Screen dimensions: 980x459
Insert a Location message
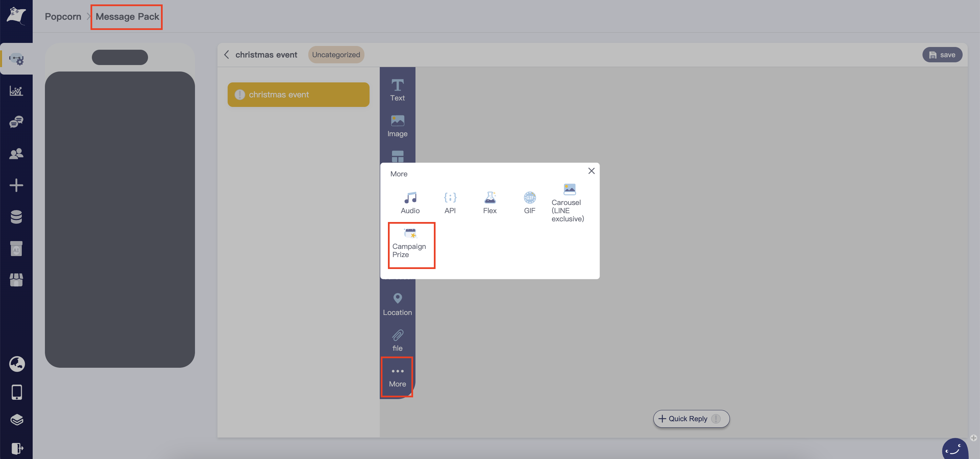(x=397, y=304)
